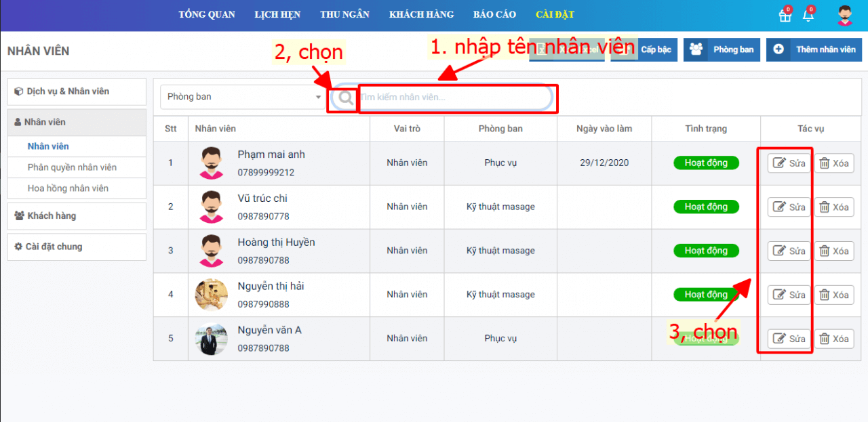
Task: Open Phân quyền nhân viên sidebar link
Action: [72, 167]
